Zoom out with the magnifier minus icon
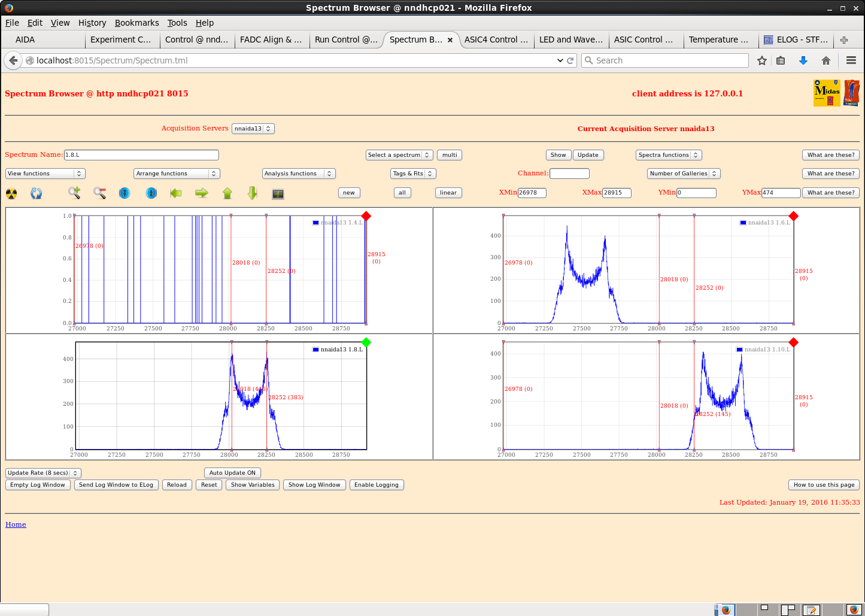The width and height of the screenshot is (865, 616). pyautogui.click(x=99, y=193)
